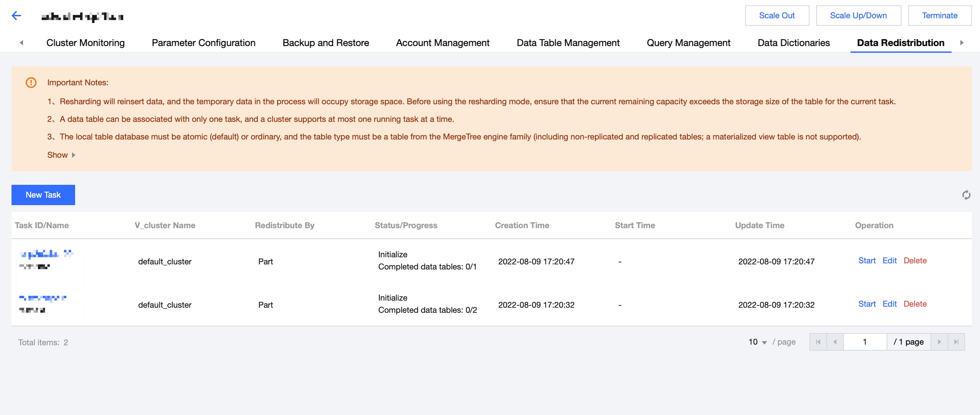The height and width of the screenshot is (415, 980).
Task: Open the Query Management tab
Action: (x=688, y=43)
